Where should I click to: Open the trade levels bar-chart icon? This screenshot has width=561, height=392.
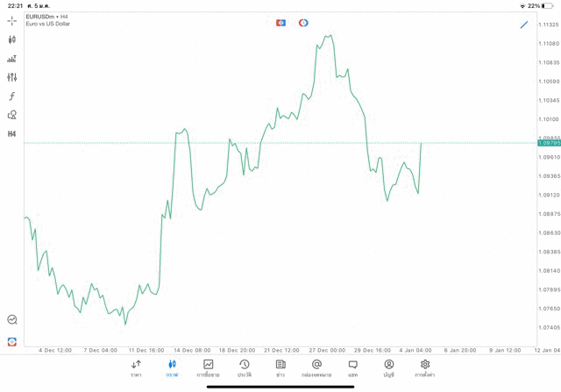click(12, 59)
